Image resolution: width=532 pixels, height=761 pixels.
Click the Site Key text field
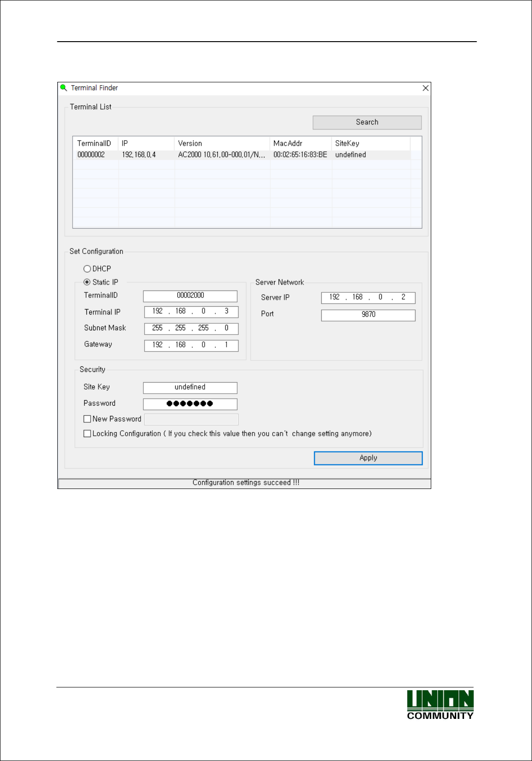pos(190,388)
